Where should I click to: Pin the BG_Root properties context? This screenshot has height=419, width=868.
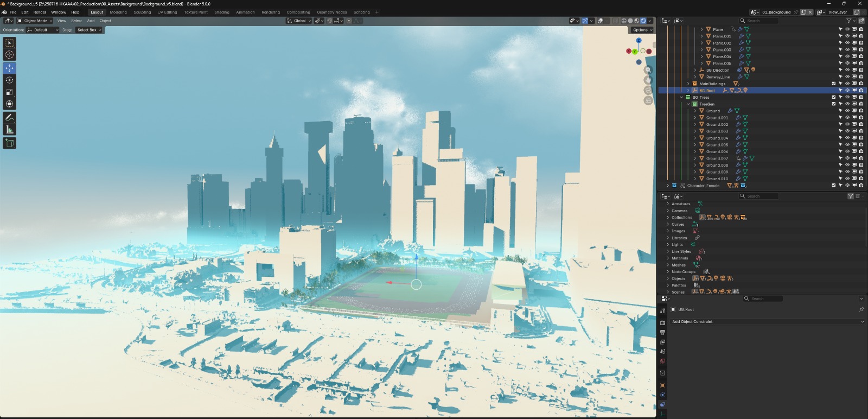click(861, 309)
